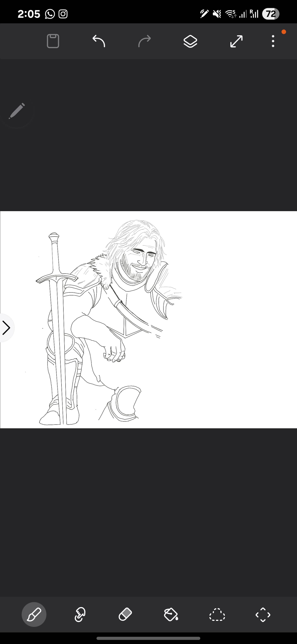Screen dimensions: 297x644
Task: Select the Smudge finger tool
Action: point(80,614)
